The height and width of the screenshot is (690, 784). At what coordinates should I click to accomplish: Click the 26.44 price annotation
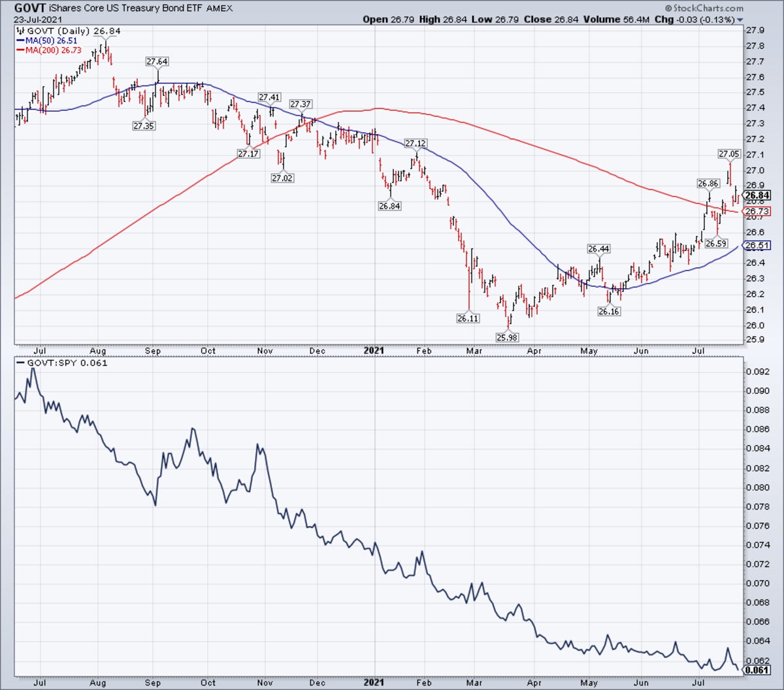[598, 249]
